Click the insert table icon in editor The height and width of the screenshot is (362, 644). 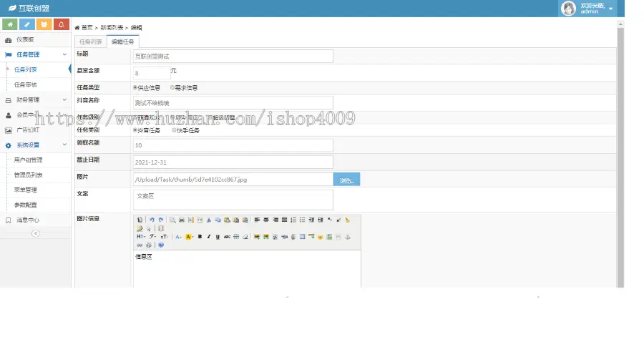click(x=302, y=237)
